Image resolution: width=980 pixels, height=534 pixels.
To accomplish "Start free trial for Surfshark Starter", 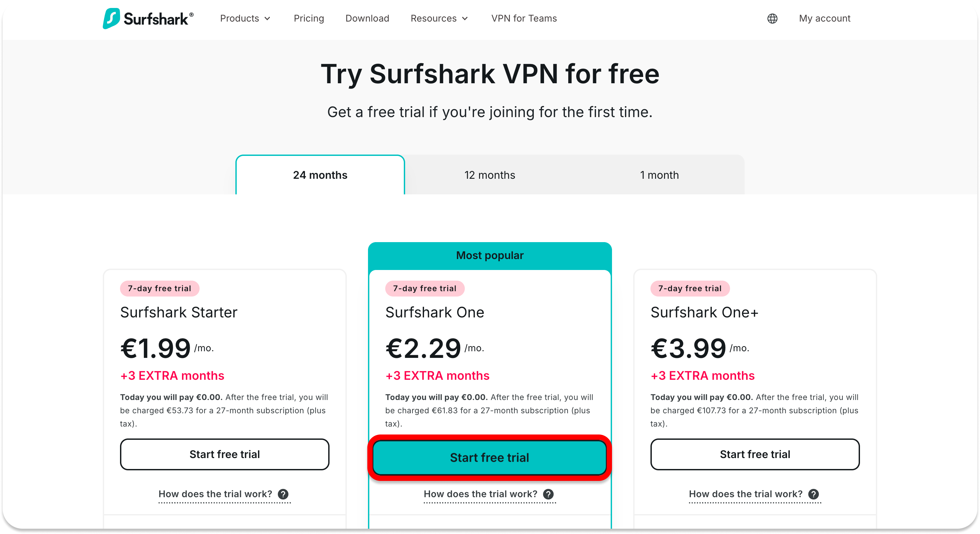I will pyautogui.click(x=224, y=454).
